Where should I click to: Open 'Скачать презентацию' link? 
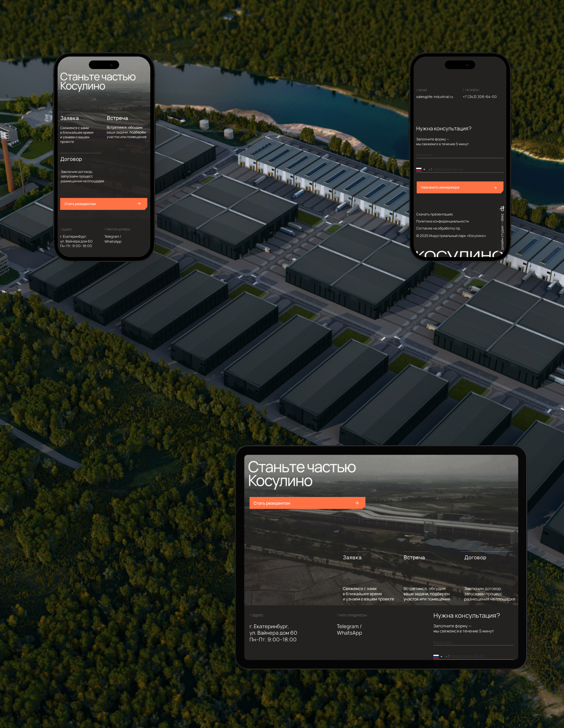[x=434, y=214]
